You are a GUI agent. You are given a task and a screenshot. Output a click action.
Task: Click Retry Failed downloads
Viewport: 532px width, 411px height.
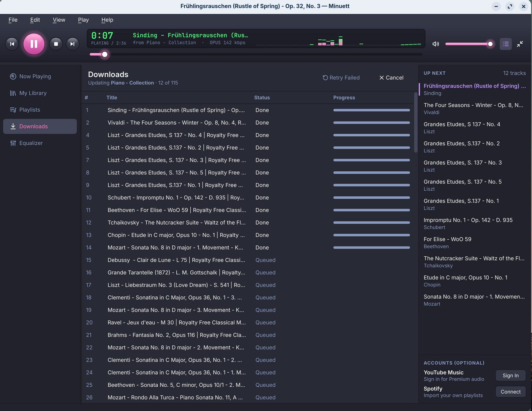tap(341, 77)
